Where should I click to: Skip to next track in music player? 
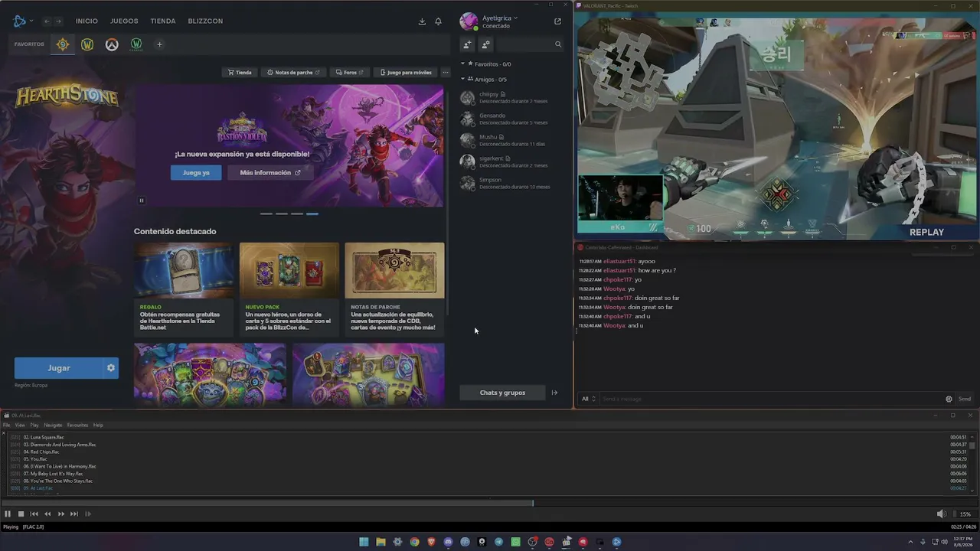pos(74,514)
